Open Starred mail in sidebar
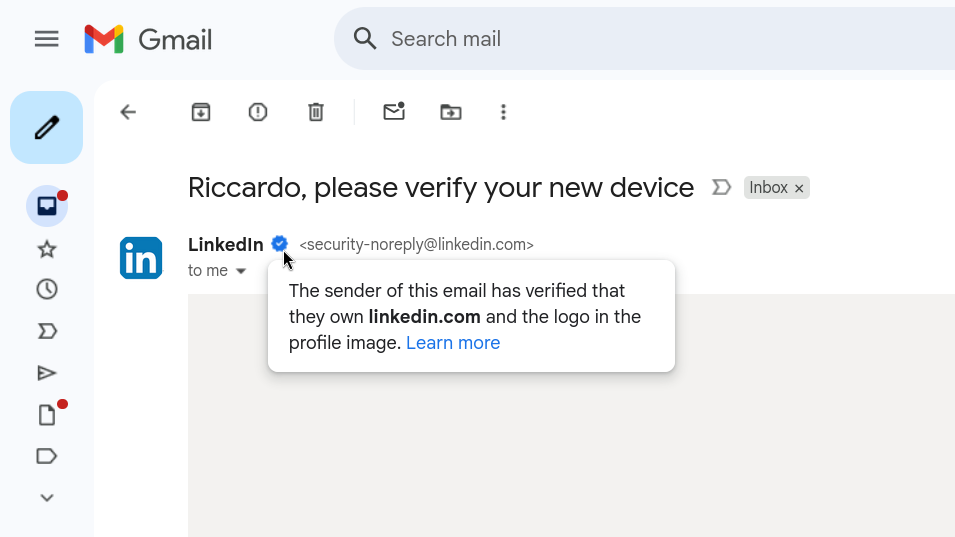Image resolution: width=955 pixels, height=537 pixels. (47, 249)
